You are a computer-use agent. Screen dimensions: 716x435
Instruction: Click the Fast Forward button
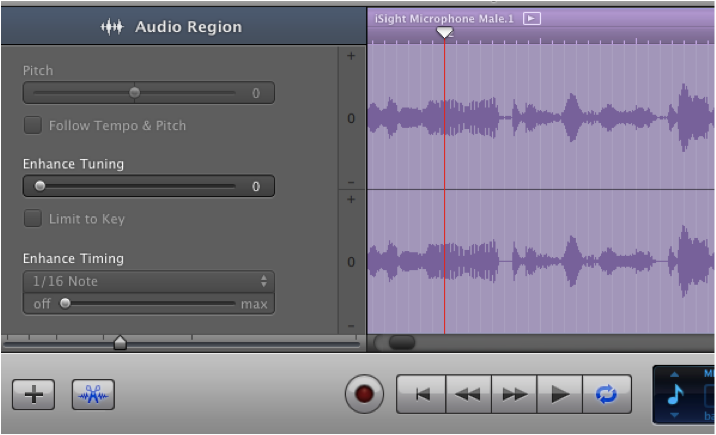point(514,394)
